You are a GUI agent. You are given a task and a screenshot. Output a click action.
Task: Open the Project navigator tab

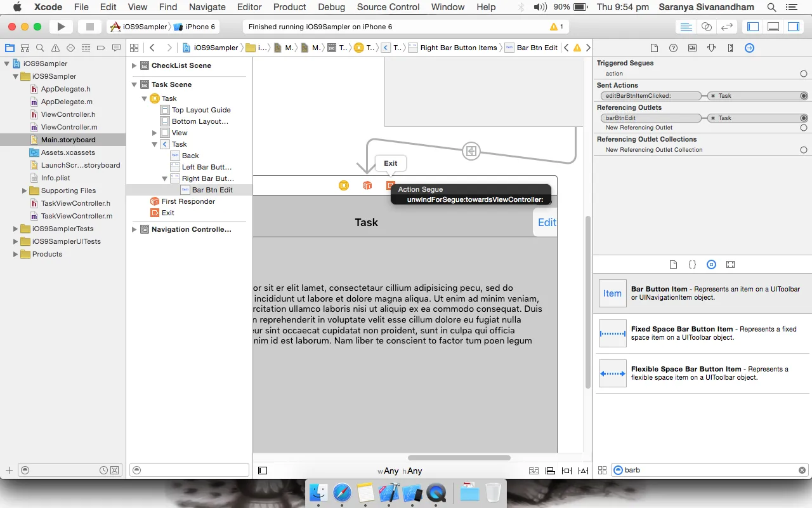[x=10, y=48]
